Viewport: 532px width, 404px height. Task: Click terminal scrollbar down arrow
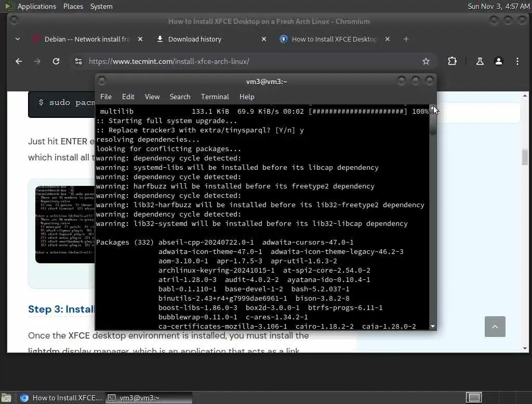433,326
